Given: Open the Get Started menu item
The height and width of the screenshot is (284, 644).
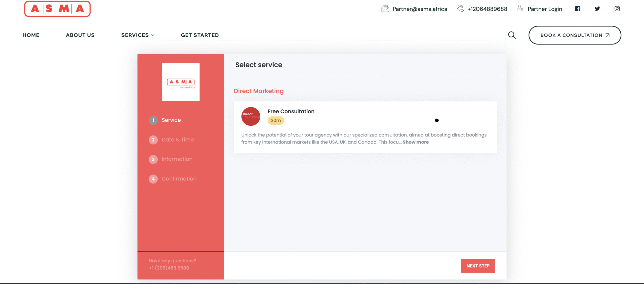Looking at the screenshot, I should pos(200,35).
